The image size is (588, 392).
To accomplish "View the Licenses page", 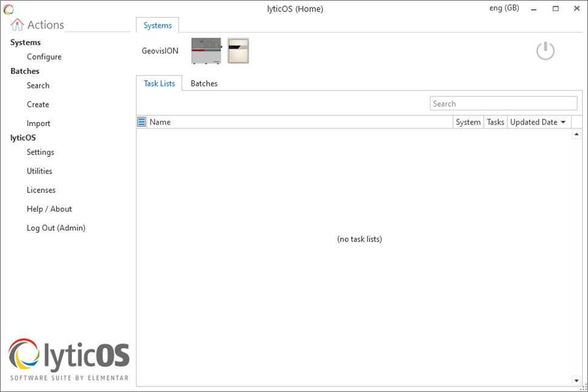I will [41, 190].
